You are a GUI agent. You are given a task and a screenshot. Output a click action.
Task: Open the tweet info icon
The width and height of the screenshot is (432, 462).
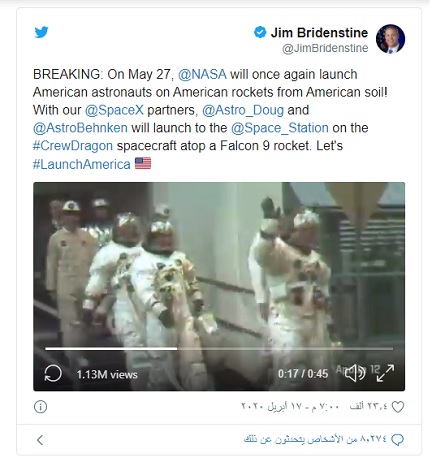[x=40, y=407]
